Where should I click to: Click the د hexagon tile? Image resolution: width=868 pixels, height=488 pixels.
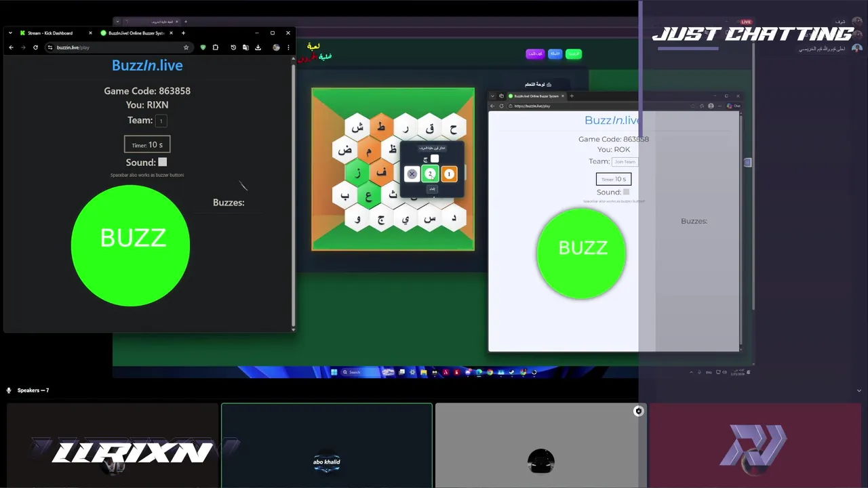454,218
